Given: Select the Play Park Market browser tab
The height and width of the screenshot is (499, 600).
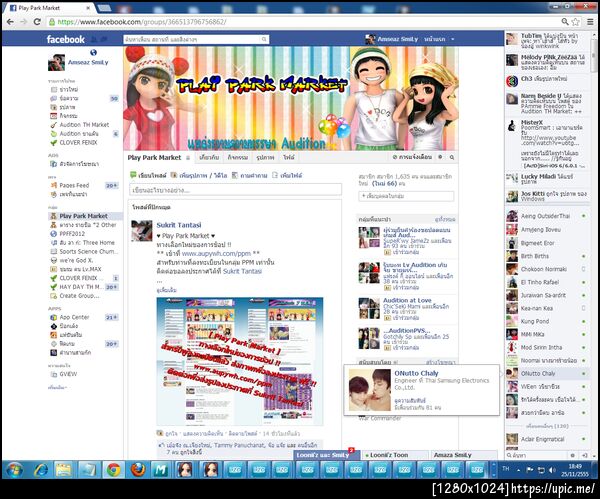Looking at the screenshot, I should point(48,8).
